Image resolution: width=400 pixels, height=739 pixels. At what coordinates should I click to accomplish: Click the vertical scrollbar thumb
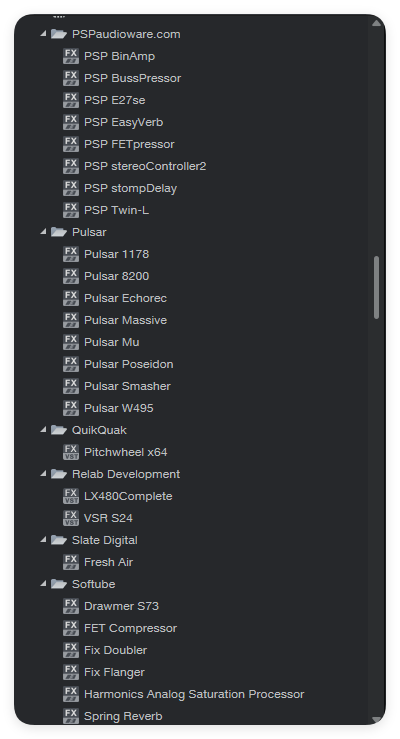tap(376, 287)
